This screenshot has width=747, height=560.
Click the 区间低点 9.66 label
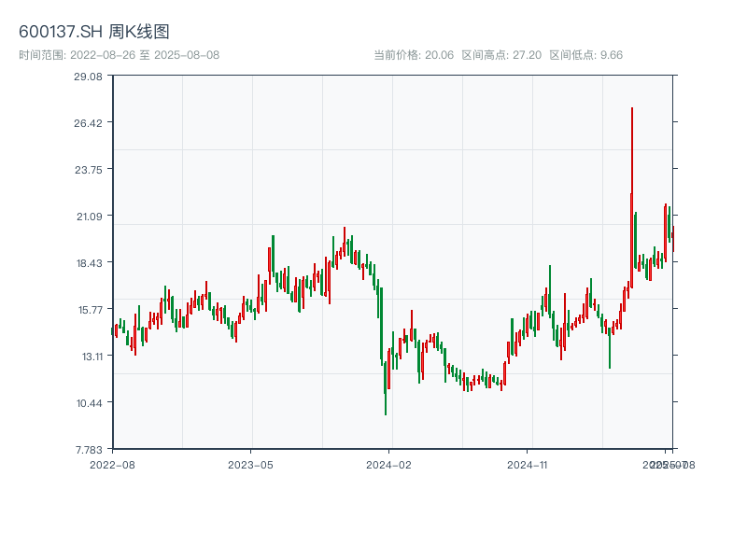click(585, 55)
